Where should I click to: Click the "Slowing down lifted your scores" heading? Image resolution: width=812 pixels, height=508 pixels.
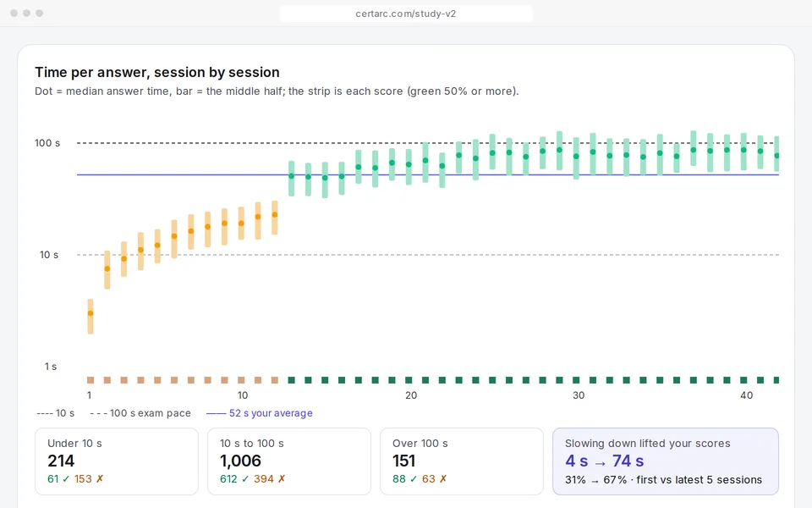coord(647,443)
